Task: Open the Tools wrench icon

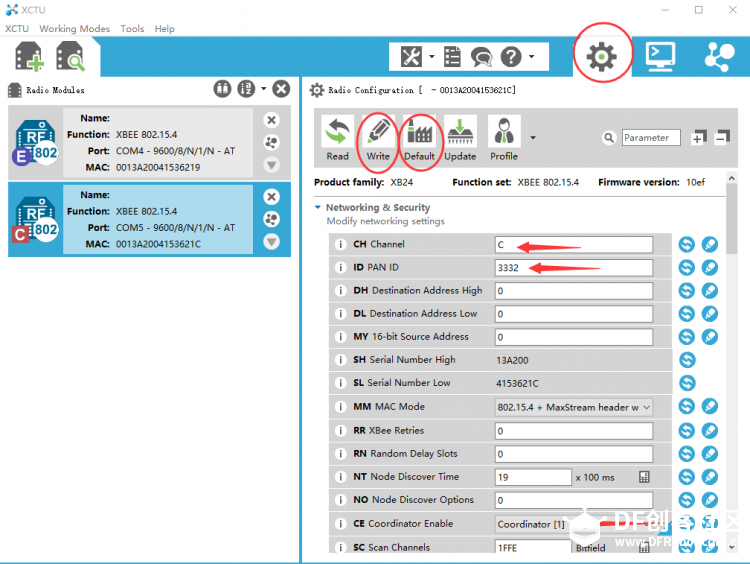Action: click(411, 56)
